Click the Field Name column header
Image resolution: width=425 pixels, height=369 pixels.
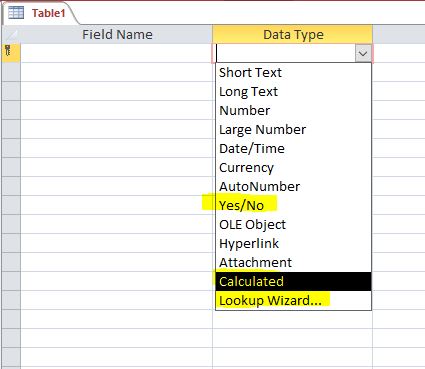(x=116, y=34)
